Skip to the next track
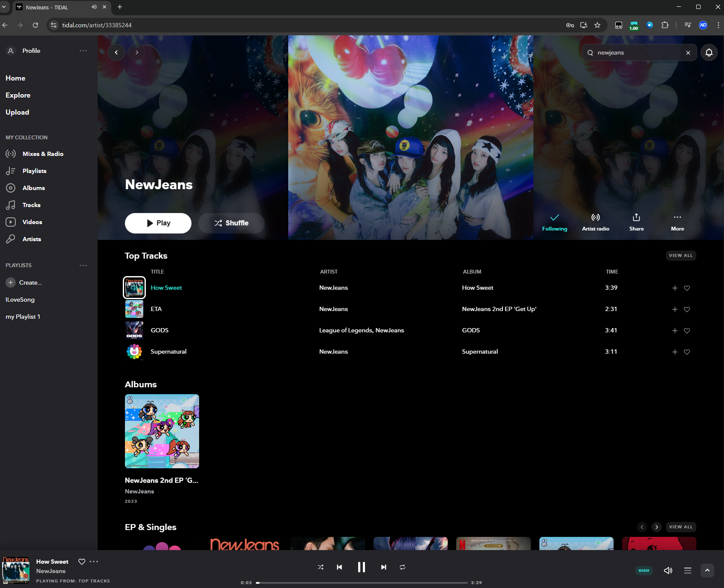 pyautogui.click(x=384, y=567)
